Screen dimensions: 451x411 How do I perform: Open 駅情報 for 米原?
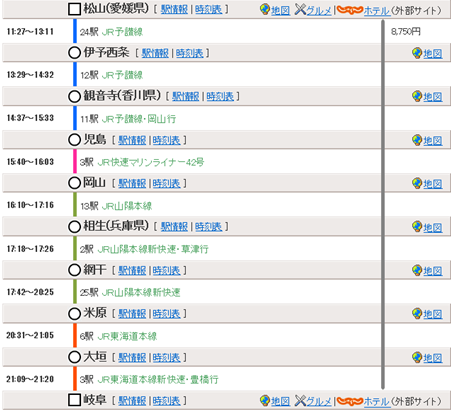click(132, 314)
